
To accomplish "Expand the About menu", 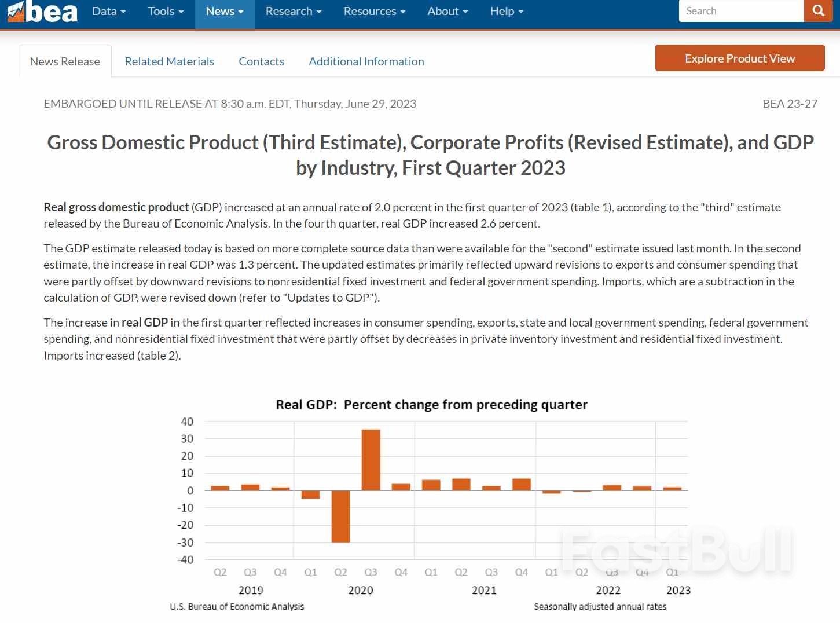I will 447,11.
